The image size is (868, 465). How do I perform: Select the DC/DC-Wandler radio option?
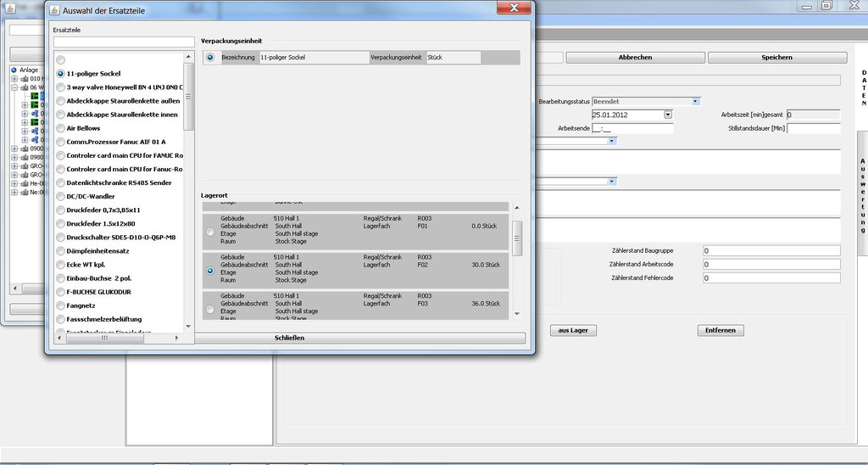[x=60, y=196]
